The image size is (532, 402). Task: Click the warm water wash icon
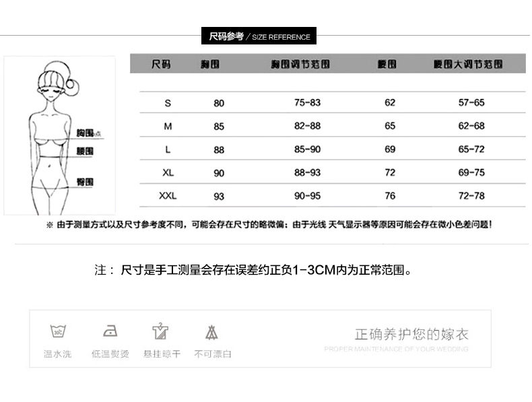point(58,331)
